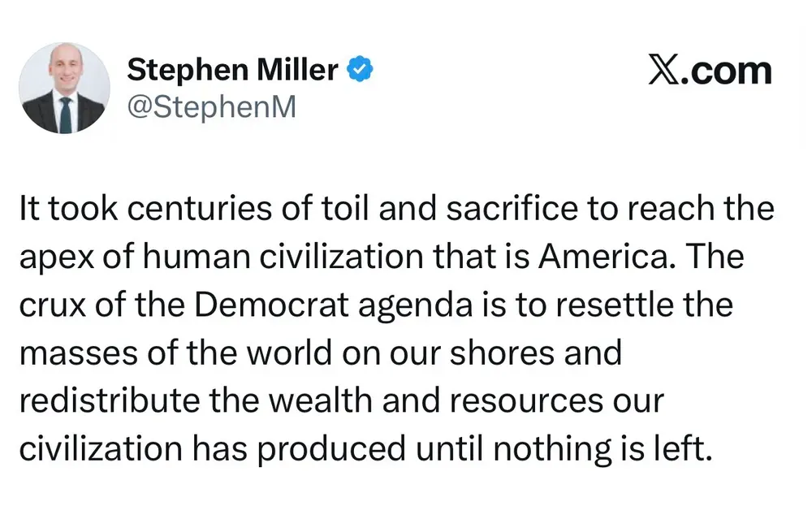Click the Stephen Miller display name
The image size is (812, 519).
pos(232,71)
